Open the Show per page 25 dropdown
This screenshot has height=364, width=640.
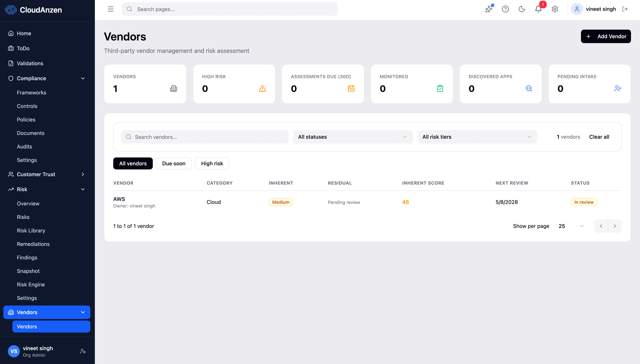pos(572,226)
